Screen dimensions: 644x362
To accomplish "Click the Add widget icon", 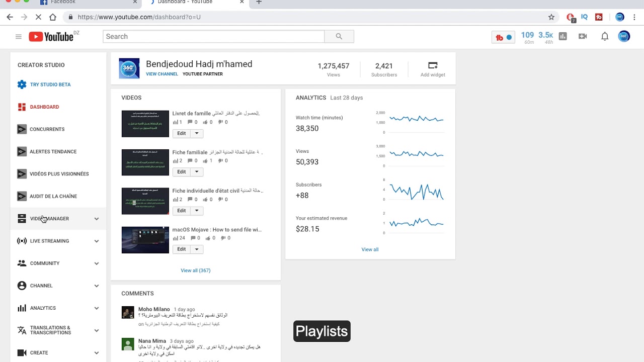I will 433,65.
